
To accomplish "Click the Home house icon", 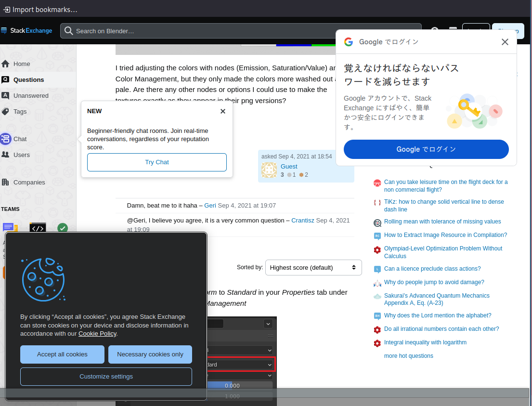I will click(x=5, y=64).
